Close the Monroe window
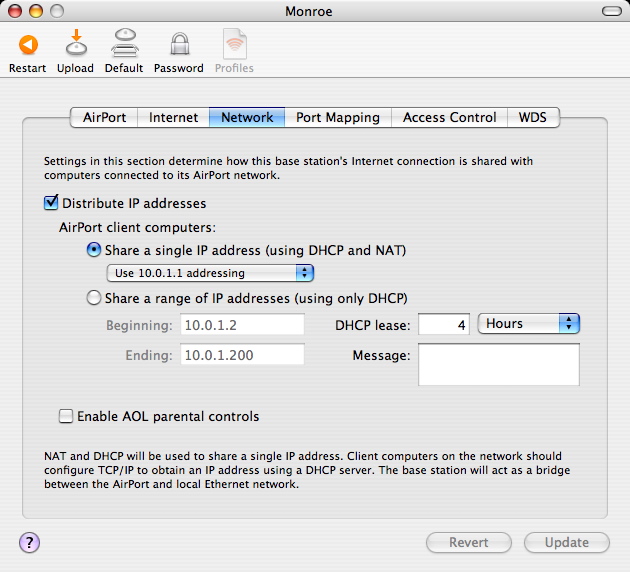The width and height of the screenshot is (630, 572). coord(15,11)
